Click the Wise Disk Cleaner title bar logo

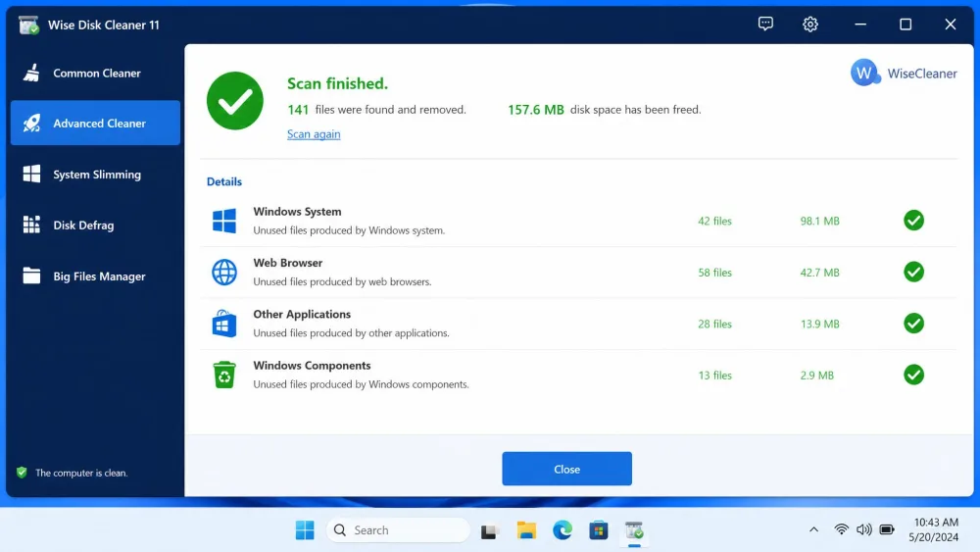[28, 25]
